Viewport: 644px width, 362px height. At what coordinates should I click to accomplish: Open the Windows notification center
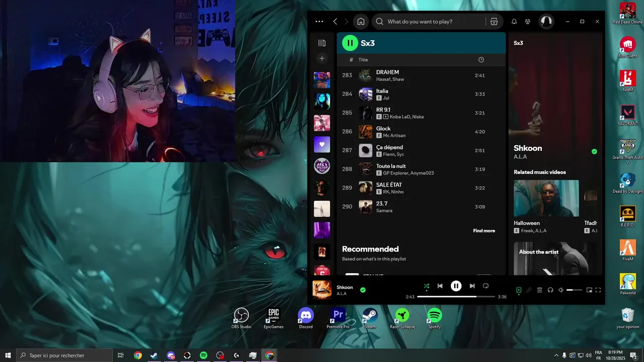[634, 355]
